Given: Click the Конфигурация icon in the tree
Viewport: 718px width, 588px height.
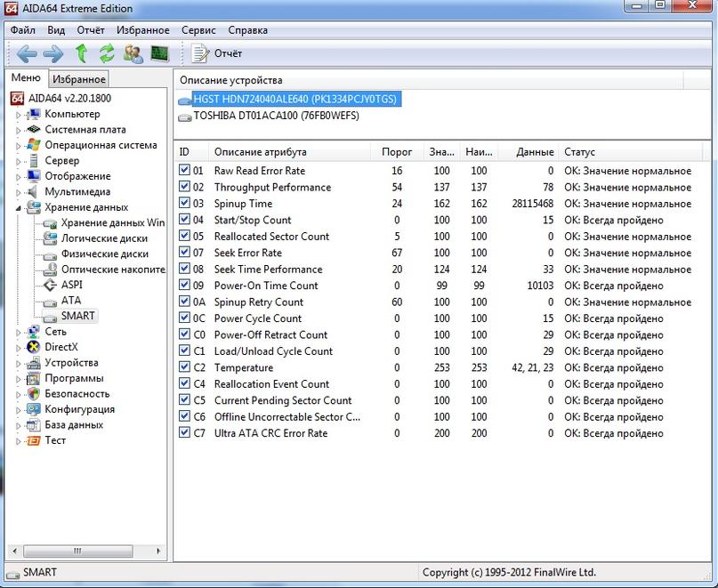Looking at the screenshot, I should [x=34, y=409].
